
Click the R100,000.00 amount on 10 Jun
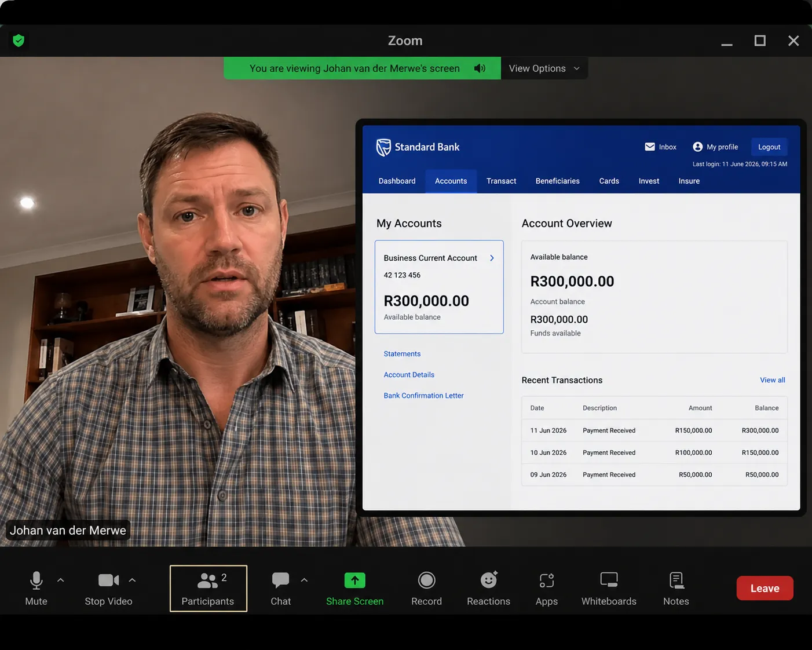coord(694,452)
